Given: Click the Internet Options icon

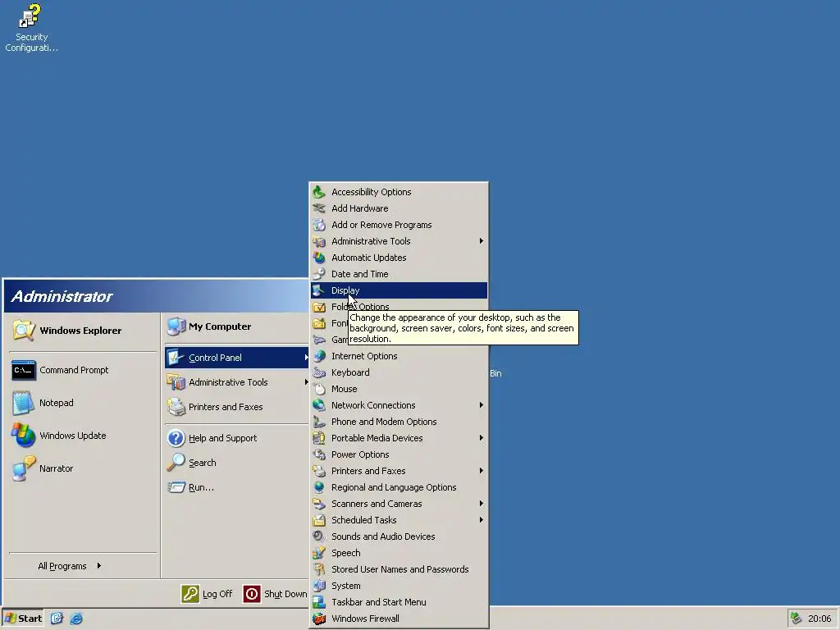Looking at the screenshot, I should coord(319,356).
